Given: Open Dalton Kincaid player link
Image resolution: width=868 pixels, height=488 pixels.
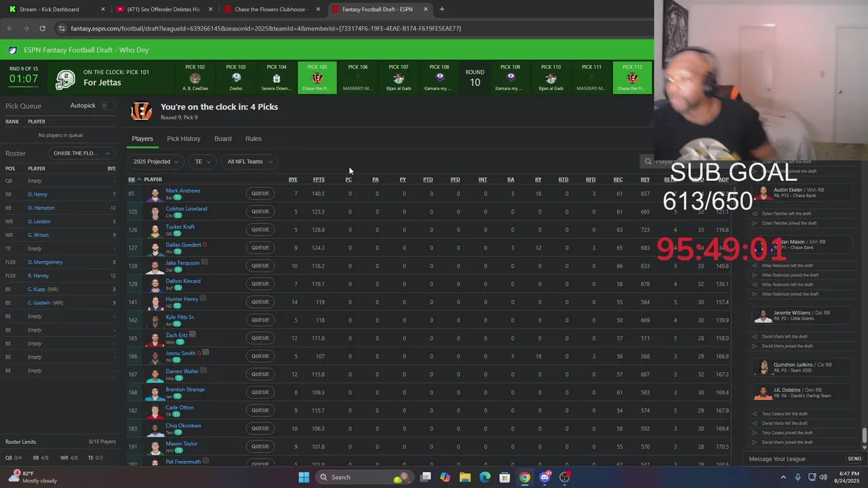Looking at the screenshot, I should tap(183, 281).
